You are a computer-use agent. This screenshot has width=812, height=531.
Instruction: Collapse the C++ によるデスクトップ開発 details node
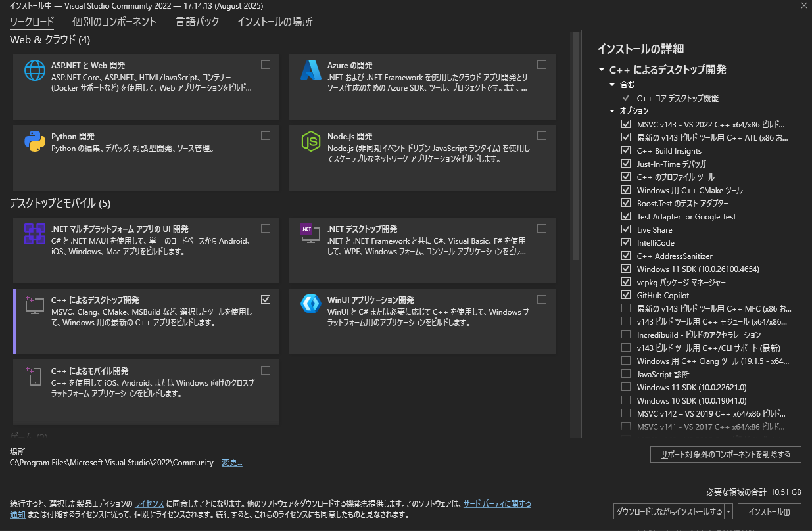[x=601, y=70]
